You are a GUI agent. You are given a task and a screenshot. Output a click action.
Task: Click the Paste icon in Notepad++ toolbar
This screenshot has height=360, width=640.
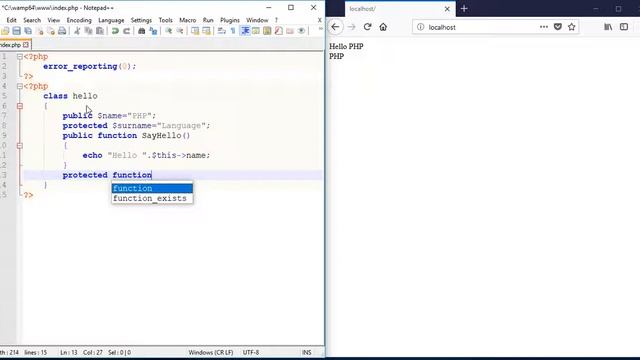tap(100, 31)
